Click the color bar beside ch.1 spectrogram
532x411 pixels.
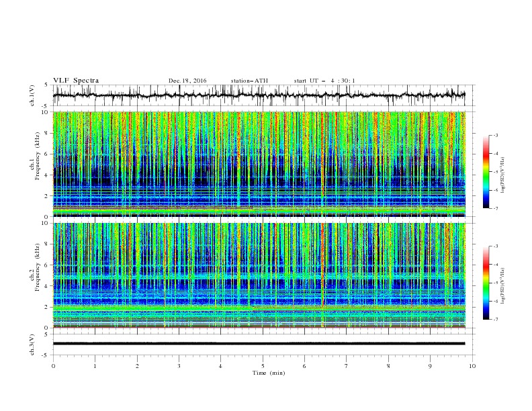486,172
